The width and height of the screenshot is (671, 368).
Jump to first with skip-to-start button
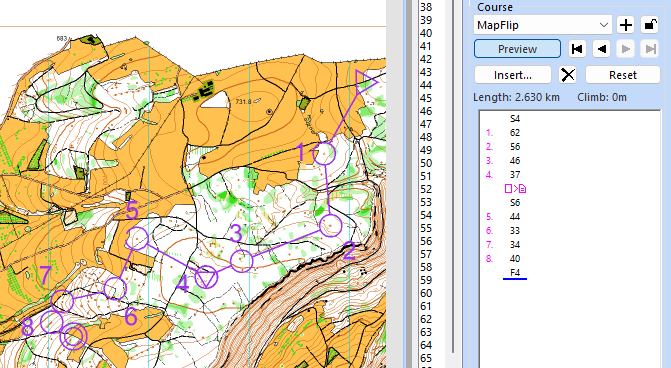click(x=577, y=49)
